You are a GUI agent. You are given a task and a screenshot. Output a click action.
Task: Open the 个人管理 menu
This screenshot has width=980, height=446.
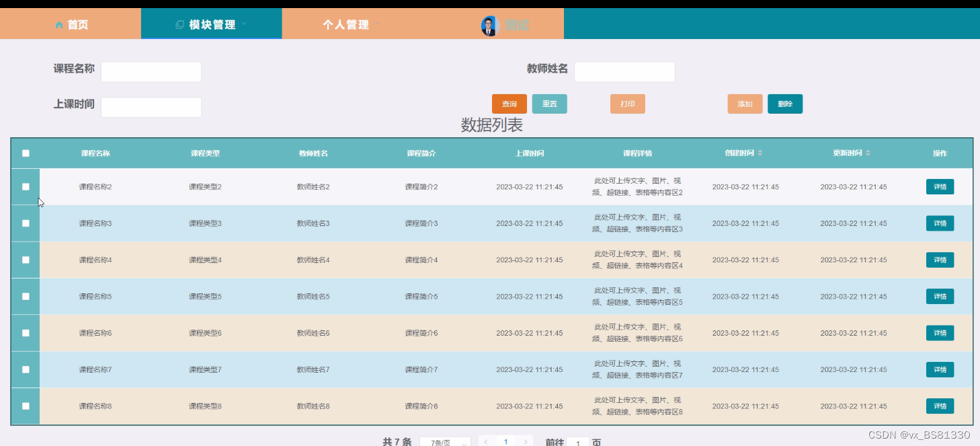tap(352, 24)
